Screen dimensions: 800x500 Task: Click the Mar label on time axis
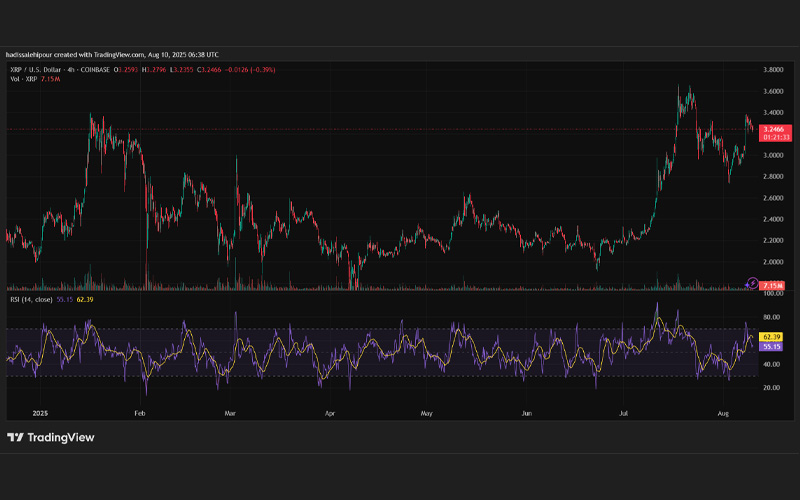pyautogui.click(x=230, y=413)
